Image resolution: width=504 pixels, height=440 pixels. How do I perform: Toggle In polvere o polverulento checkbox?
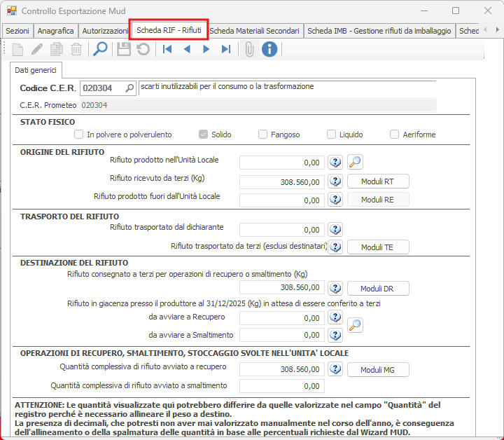[x=78, y=134]
